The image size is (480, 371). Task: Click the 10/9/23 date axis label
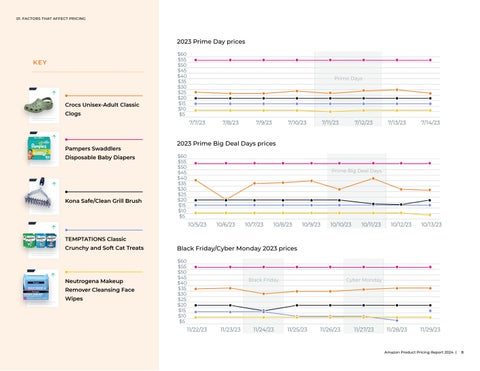(x=311, y=225)
